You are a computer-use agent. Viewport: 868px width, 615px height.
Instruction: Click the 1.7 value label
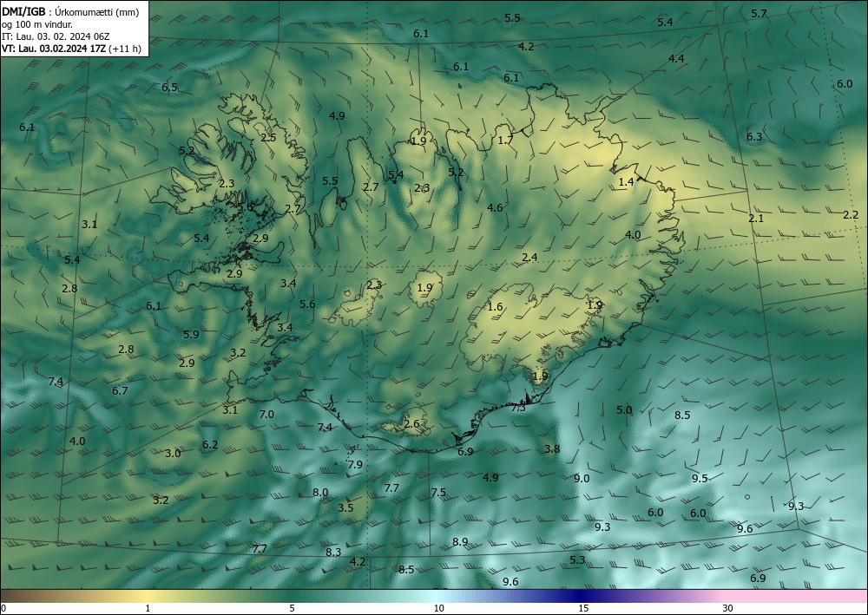(505, 141)
